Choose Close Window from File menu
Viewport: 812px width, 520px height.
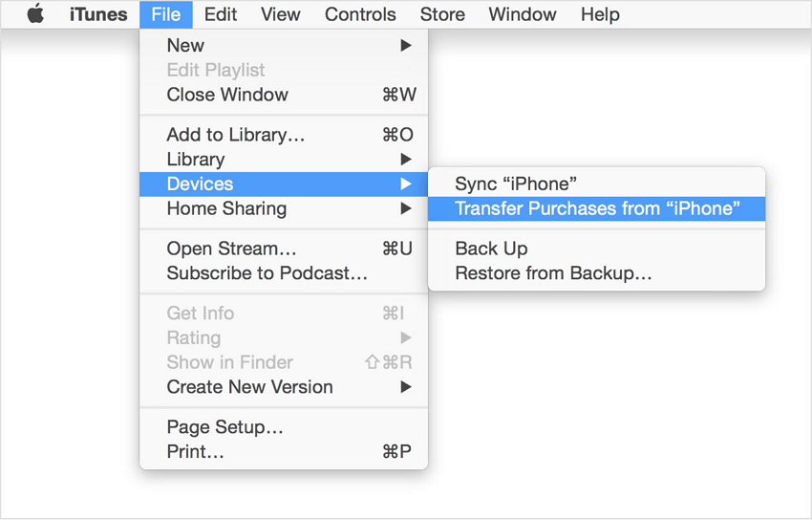(227, 95)
